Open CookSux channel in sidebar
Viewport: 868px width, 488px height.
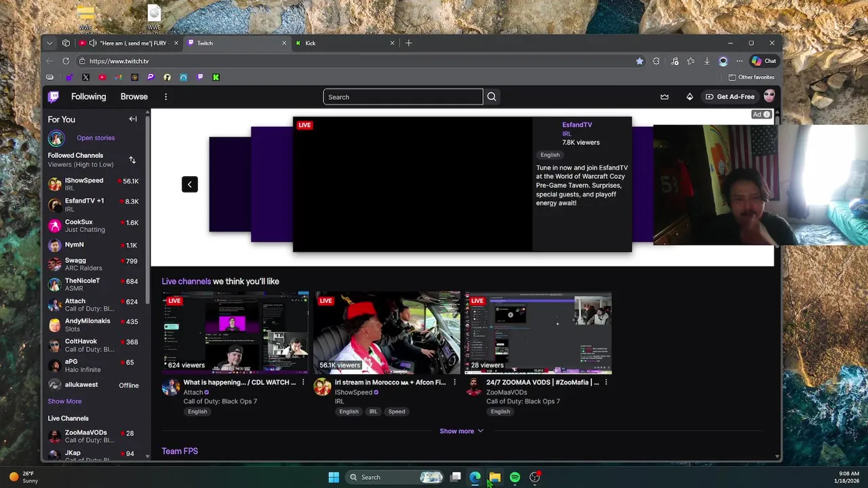tap(94, 226)
